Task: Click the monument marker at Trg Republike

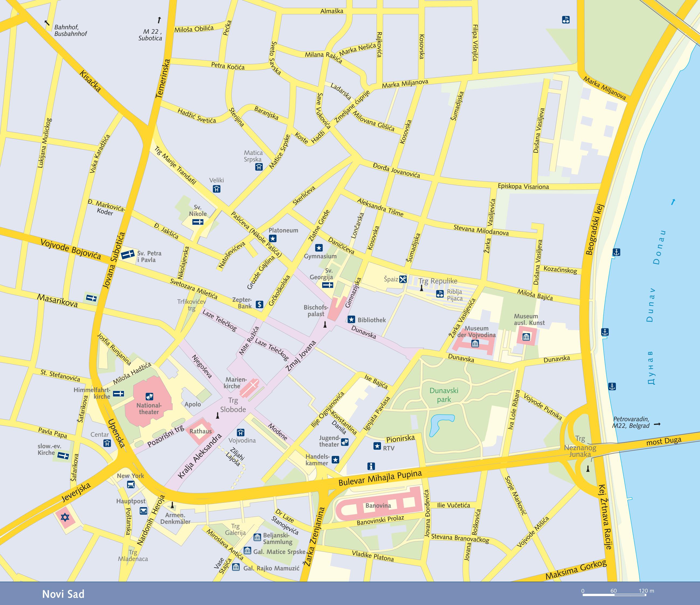Action: [x=422, y=288]
